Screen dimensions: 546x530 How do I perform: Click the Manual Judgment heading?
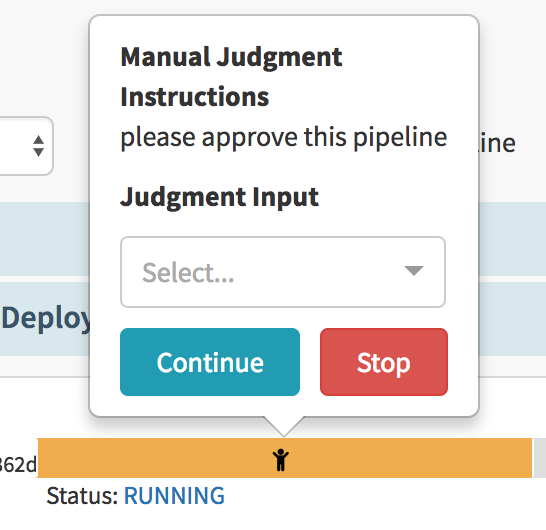pyautogui.click(x=231, y=57)
